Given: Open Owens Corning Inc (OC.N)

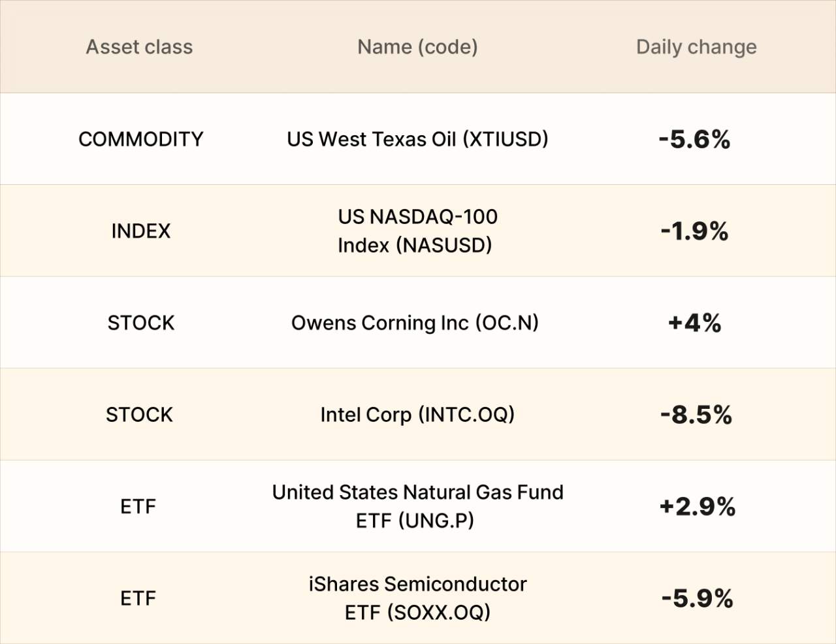Looking at the screenshot, I should [x=415, y=323].
